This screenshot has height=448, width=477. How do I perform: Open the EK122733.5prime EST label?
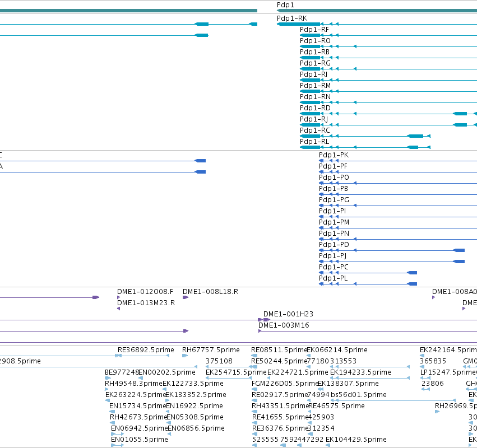[193, 384]
